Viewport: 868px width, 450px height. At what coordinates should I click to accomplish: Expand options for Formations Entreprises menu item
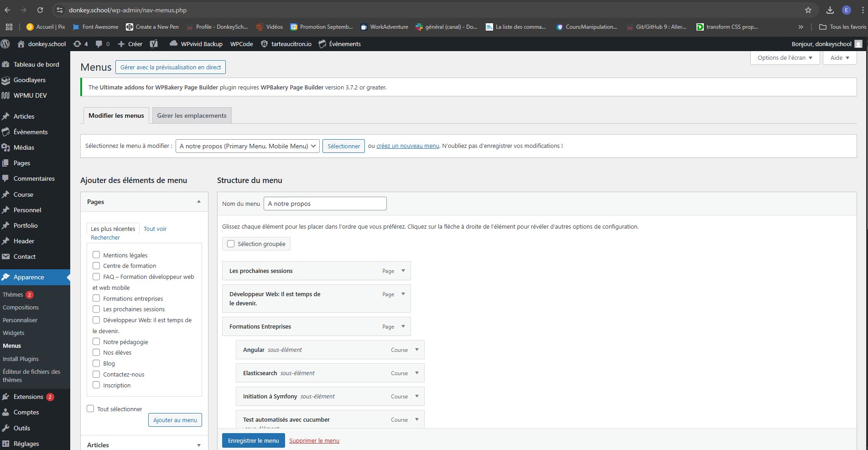(403, 326)
